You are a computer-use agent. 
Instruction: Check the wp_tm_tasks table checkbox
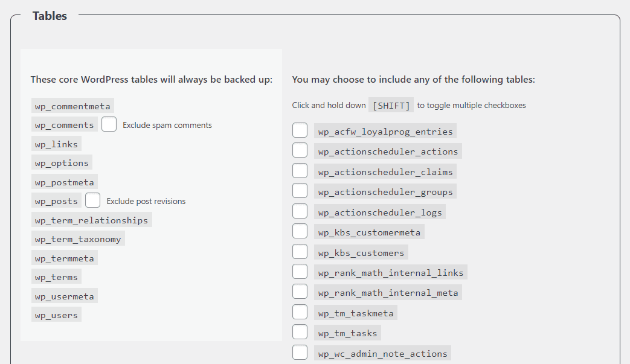click(300, 332)
